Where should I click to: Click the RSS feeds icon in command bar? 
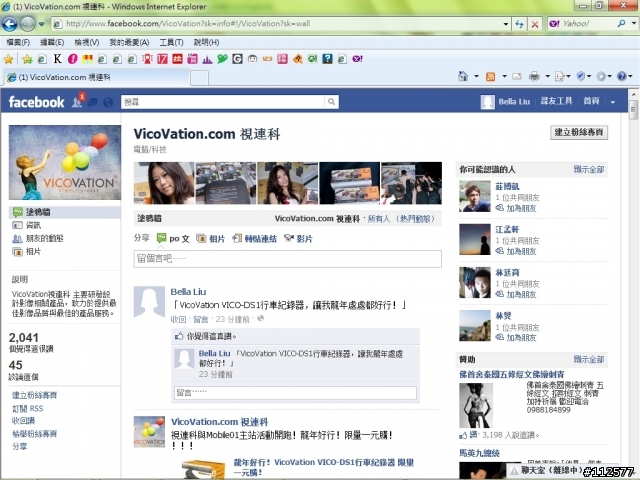(x=491, y=76)
